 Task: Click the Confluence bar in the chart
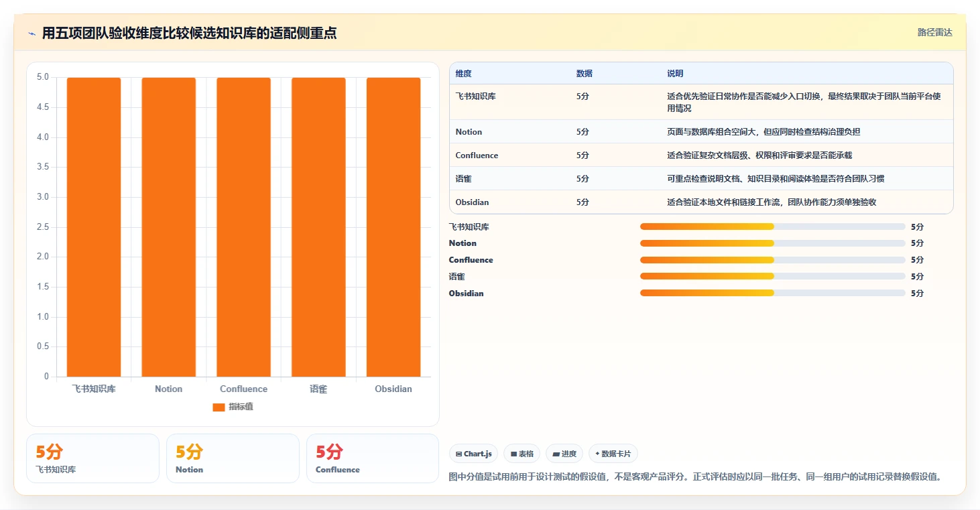pyautogui.click(x=243, y=227)
